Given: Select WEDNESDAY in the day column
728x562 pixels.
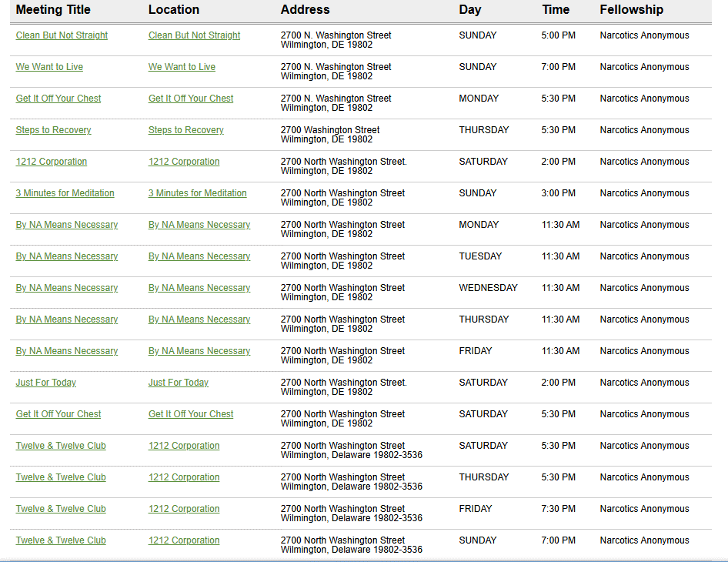Looking at the screenshot, I should [488, 288].
